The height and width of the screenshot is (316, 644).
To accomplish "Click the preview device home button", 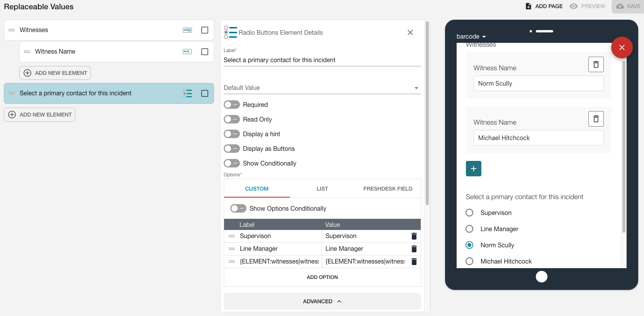I will [542, 277].
